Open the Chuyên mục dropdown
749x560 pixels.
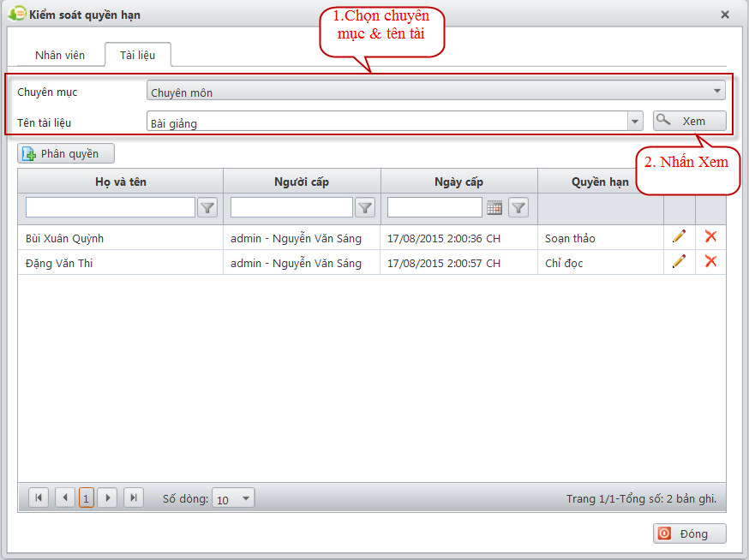435,90
